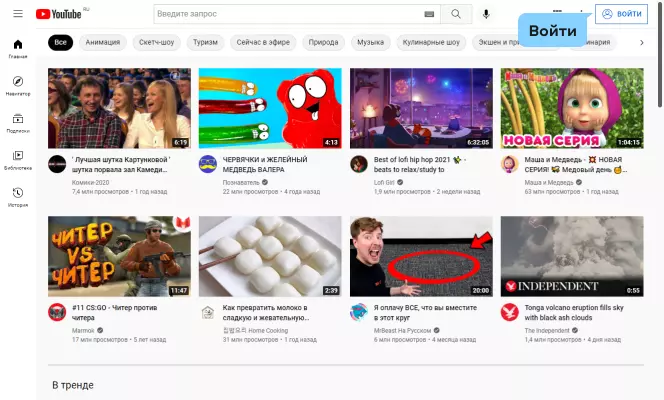The height and width of the screenshot is (400, 664).
Task: Open Lofi Girl channel name
Action: (x=384, y=182)
